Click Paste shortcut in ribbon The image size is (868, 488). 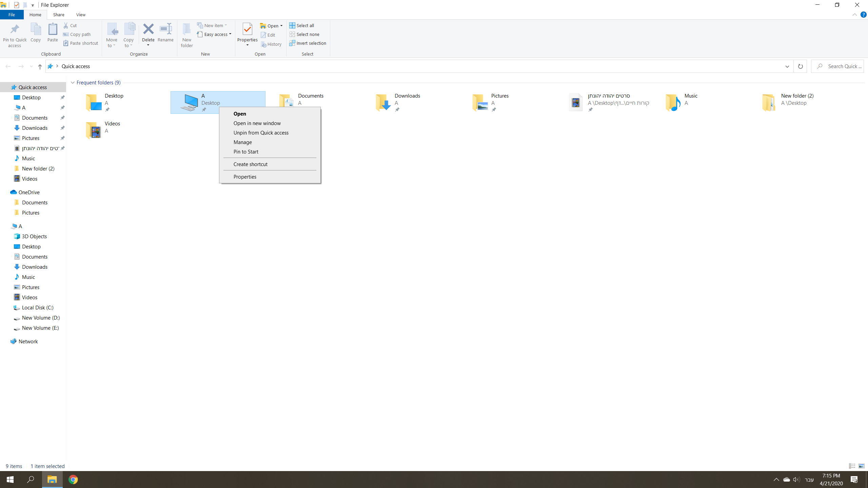(x=81, y=43)
